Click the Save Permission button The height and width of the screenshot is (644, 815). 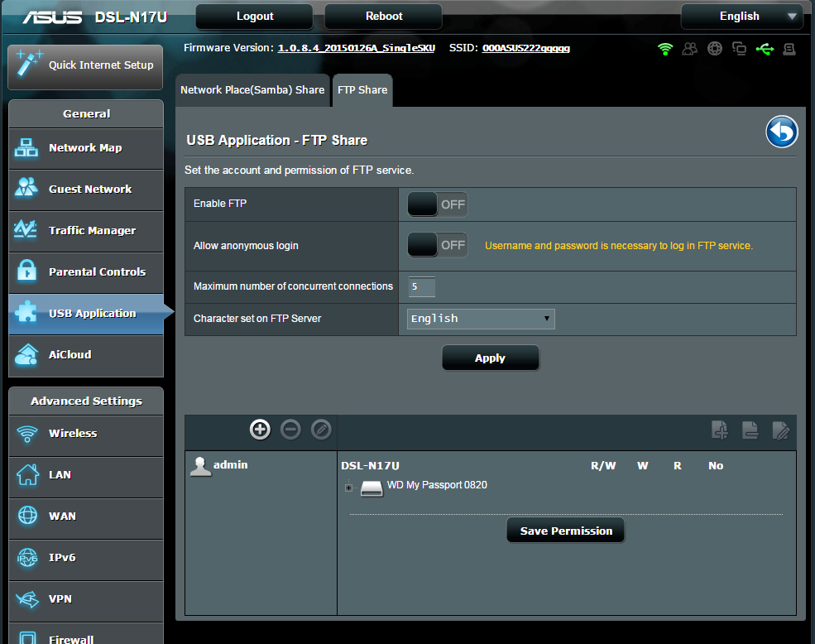click(x=566, y=531)
